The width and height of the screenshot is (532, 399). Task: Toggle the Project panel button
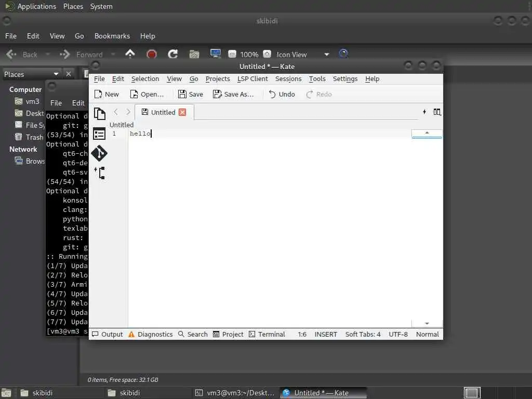pos(228,334)
